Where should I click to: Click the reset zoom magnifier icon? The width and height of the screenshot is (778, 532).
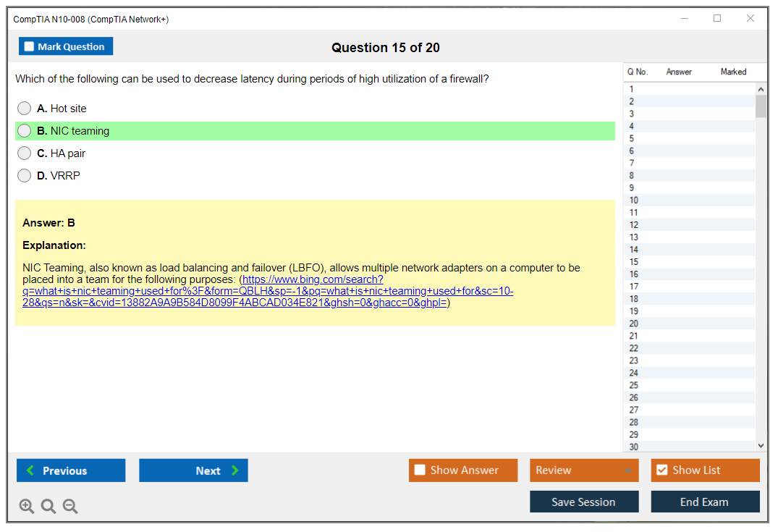48,507
